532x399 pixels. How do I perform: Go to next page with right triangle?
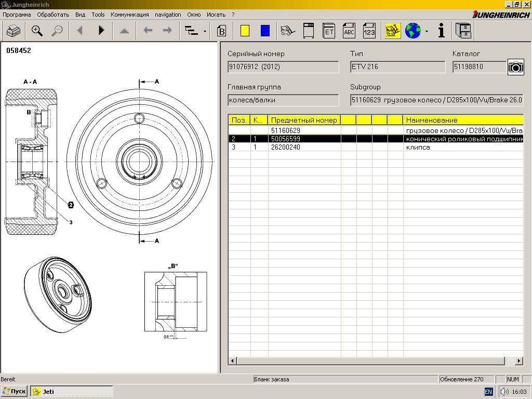[101, 31]
